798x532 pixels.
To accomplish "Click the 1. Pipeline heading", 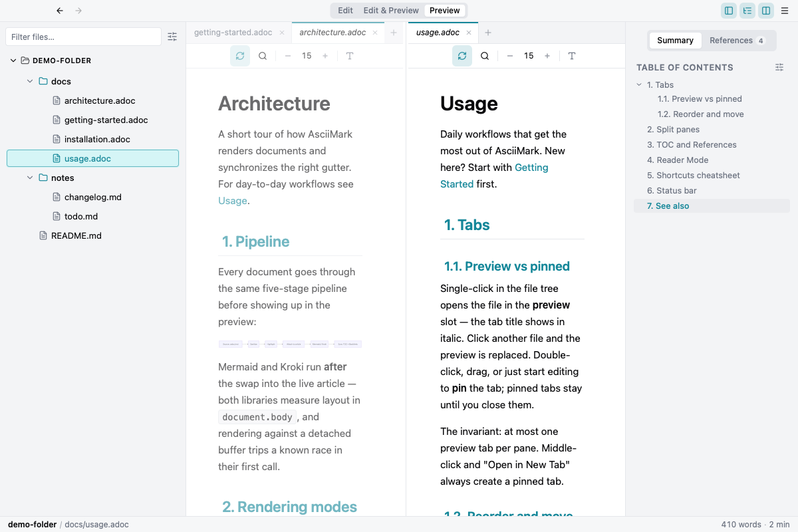I will click(x=256, y=241).
